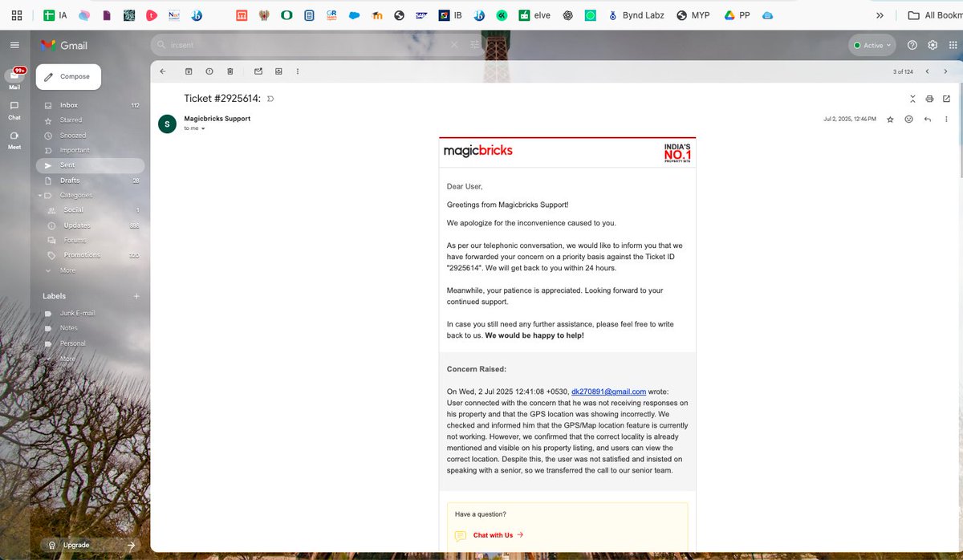Open the Active status dropdown

[x=872, y=45]
